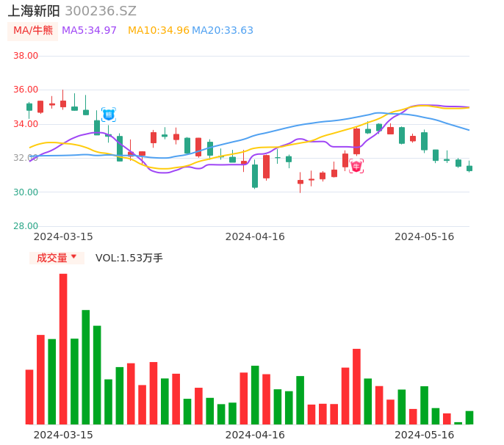
Task: Click the tallest red volume bar
Action: click(x=63, y=349)
